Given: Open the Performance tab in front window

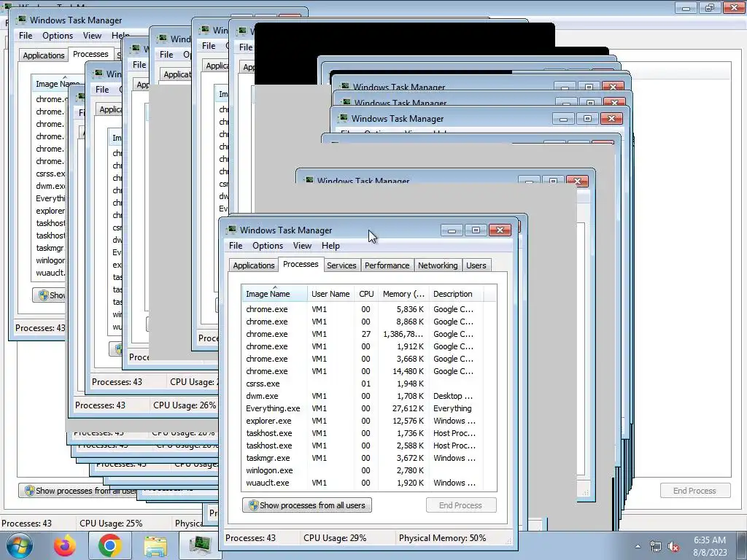Looking at the screenshot, I should point(387,265).
